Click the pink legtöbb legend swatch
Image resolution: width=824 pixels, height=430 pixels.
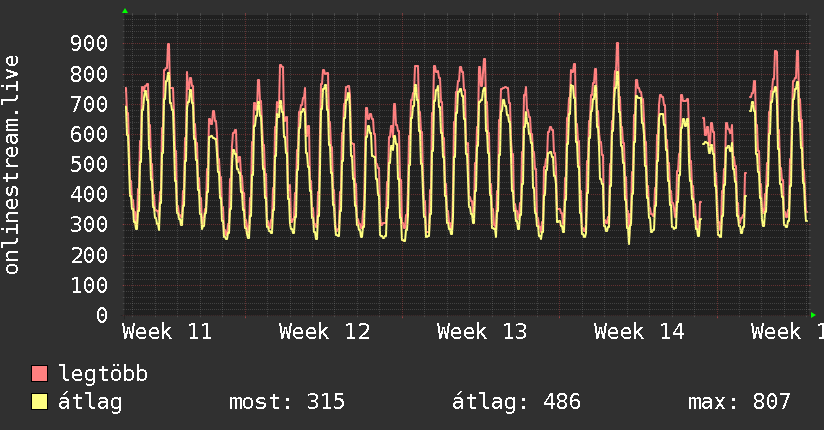coord(39,373)
